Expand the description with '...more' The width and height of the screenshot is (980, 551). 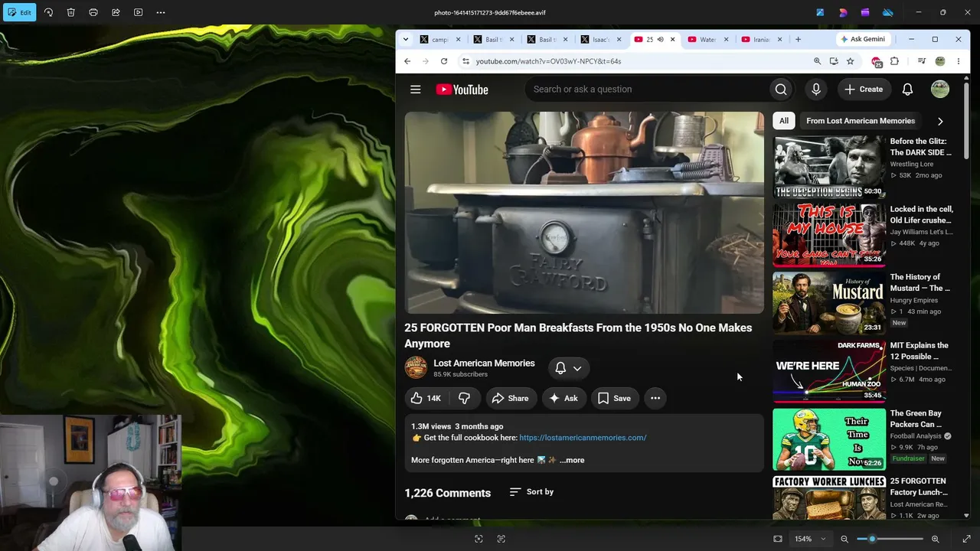point(572,460)
